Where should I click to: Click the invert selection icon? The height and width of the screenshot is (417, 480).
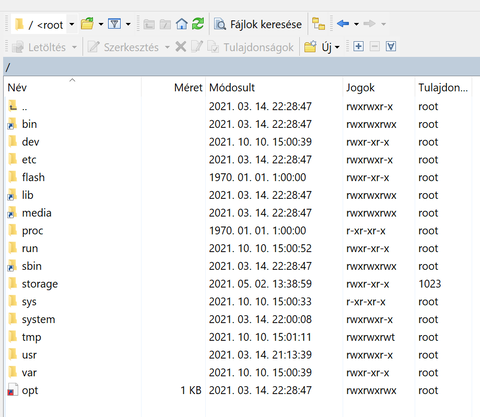391,46
